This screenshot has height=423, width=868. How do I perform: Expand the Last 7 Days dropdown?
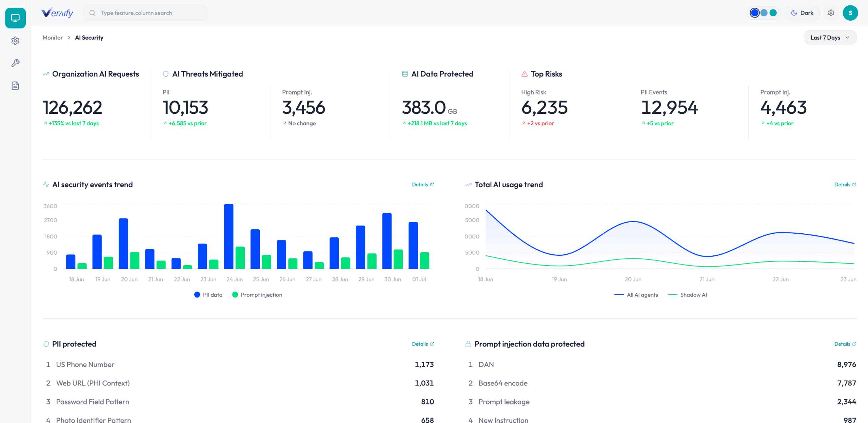(x=830, y=38)
